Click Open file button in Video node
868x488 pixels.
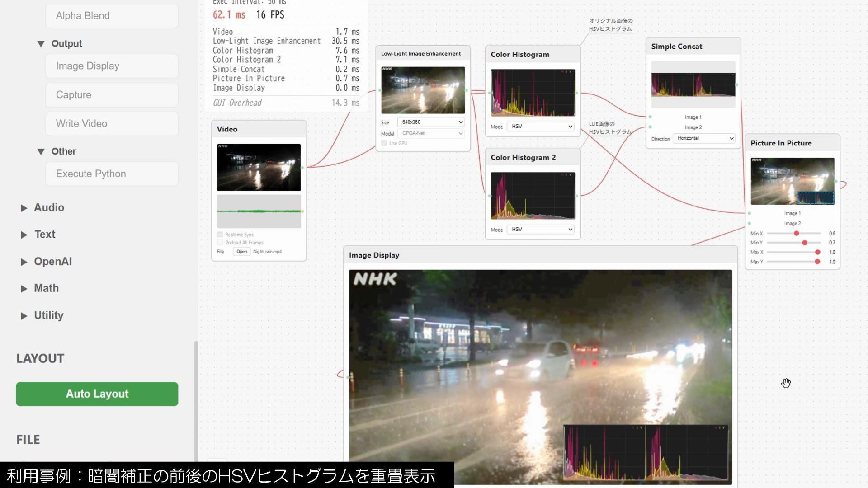point(241,252)
